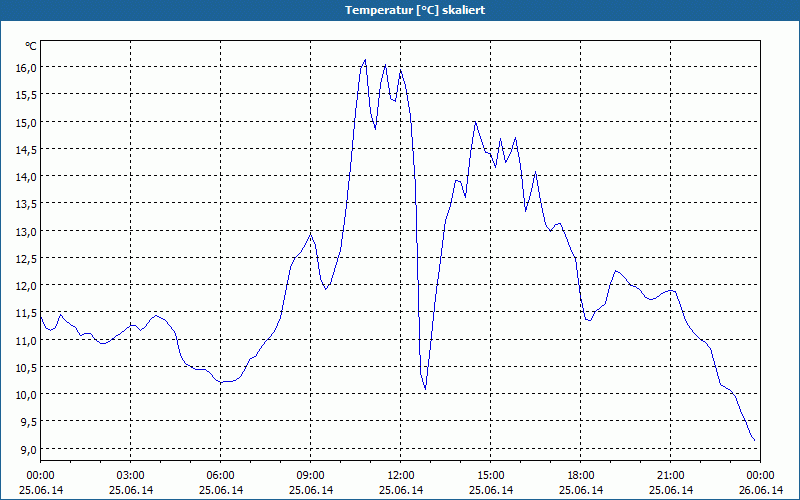Click the 14,5 y-axis value
The image size is (800, 500).
[26, 149]
